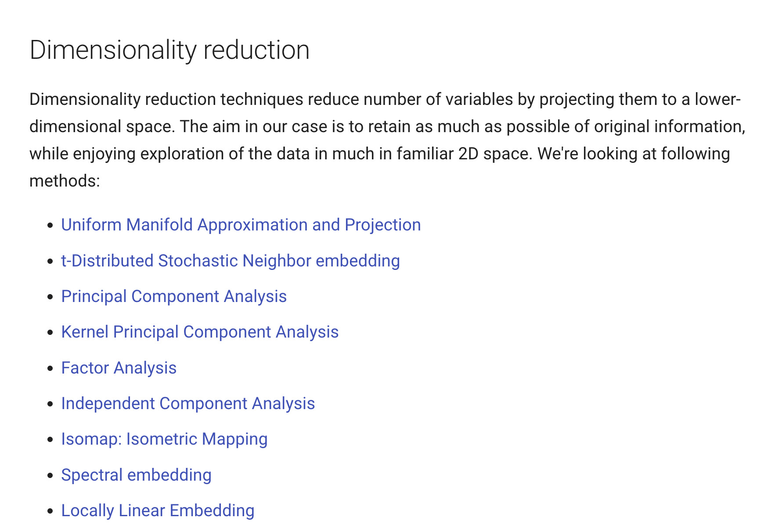This screenshot has width=764, height=532.
Task: Click the Dimensionality reduction heading
Action: click(x=169, y=50)
